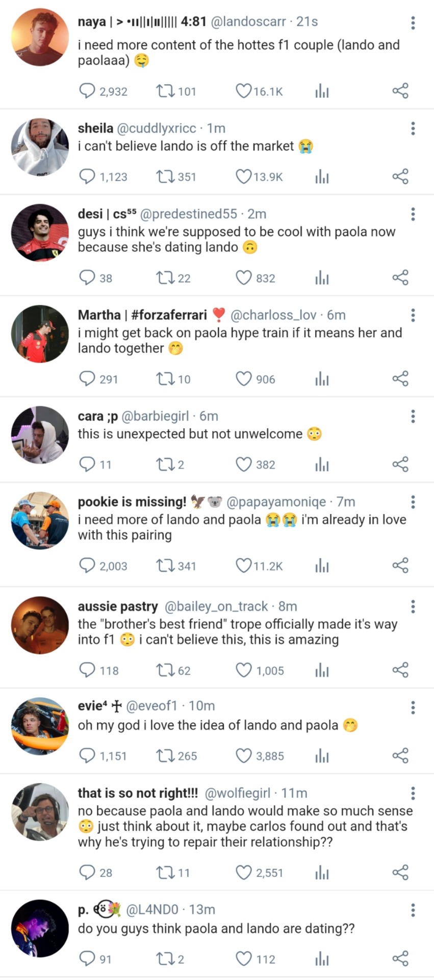Open three-dot menu on @barbiegirl tweet
This screenshot has height=980, width=434.
tap(413, 416)
